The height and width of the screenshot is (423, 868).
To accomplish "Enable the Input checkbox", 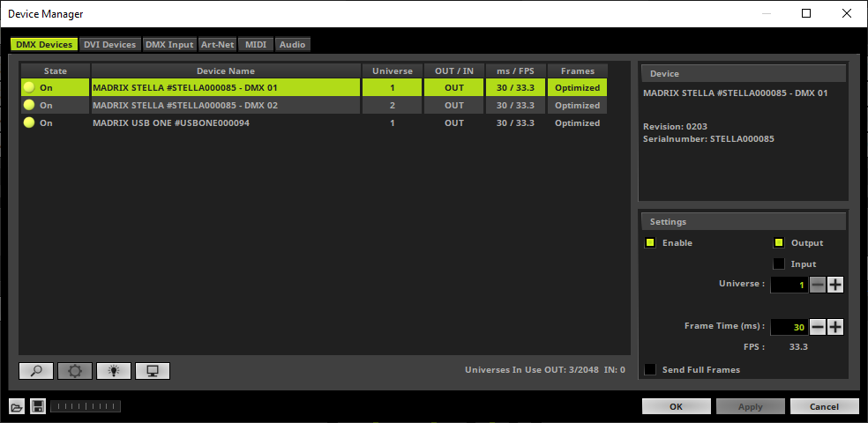I will point(779,263).
